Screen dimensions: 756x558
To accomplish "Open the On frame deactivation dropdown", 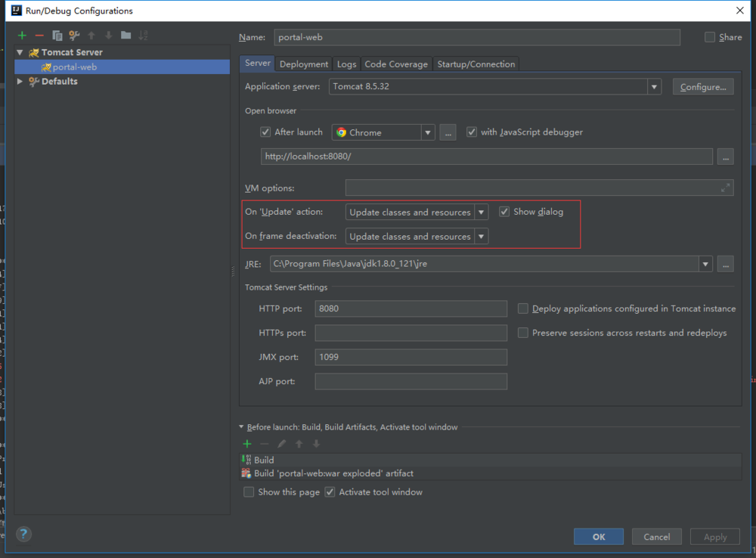I will tap(480, 237).
